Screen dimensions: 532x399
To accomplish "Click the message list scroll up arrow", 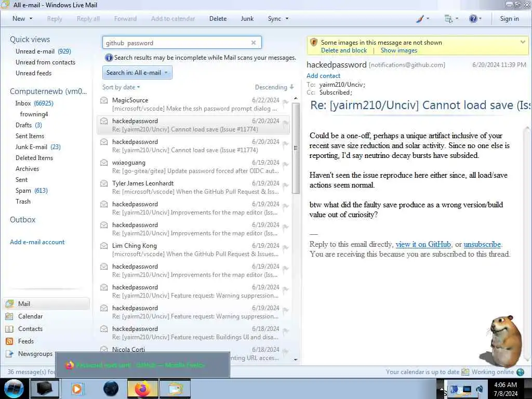I will coord(296,98).
